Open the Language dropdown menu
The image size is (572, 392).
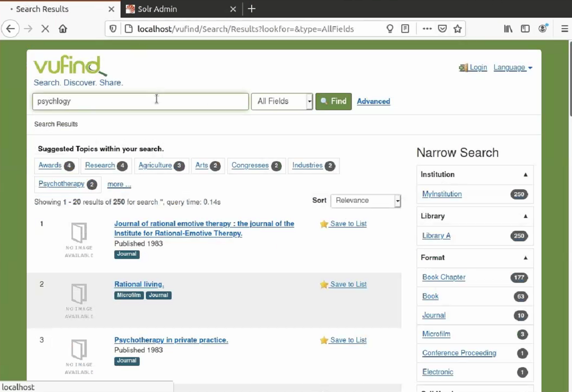513,68
